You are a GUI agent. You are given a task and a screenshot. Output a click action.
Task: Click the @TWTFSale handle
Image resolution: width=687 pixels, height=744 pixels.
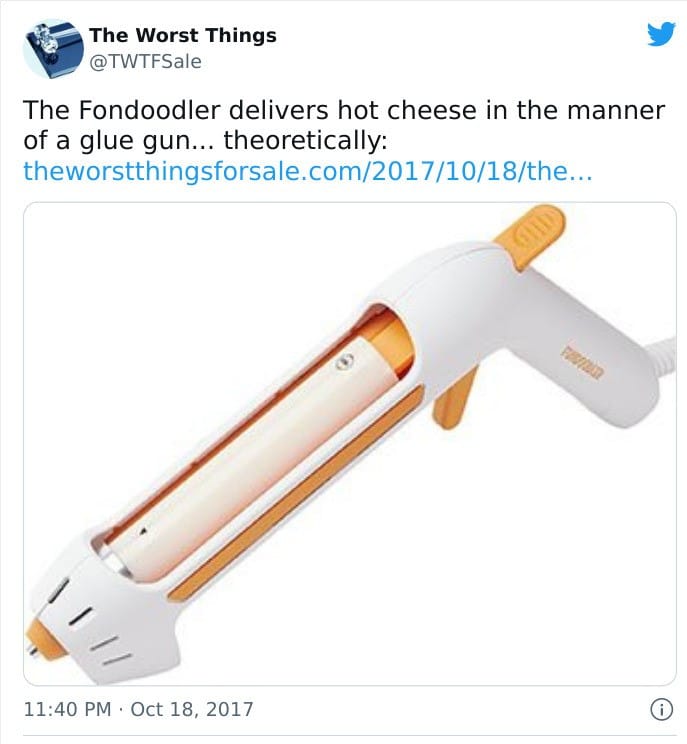tap(145, 62)
